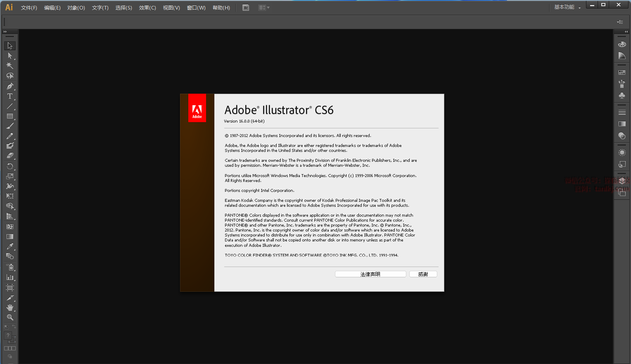The height and width of the screenshot is (364, 631).
Task: Open the 效果(C) menu
Action: pos(147,8)
